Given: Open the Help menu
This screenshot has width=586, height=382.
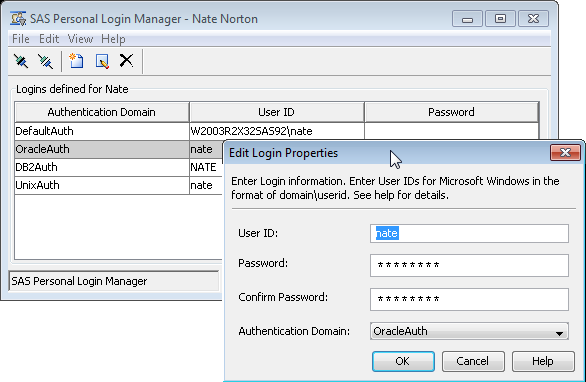Looking at the screenshot, I should tap(113, 39).
